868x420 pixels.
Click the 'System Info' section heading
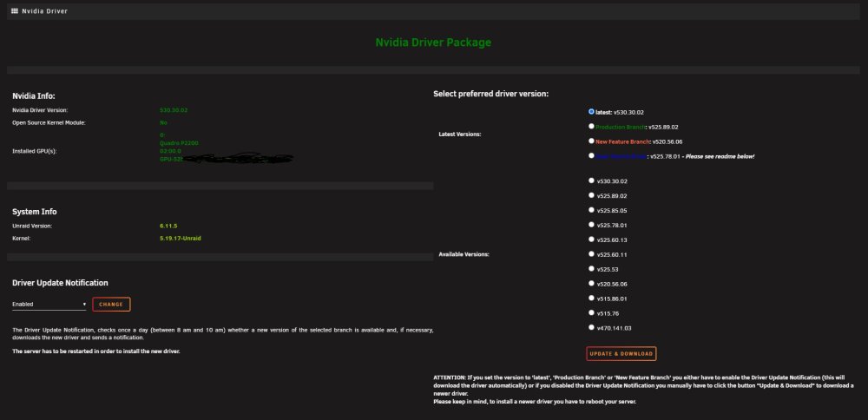click(x=35, y=212)
